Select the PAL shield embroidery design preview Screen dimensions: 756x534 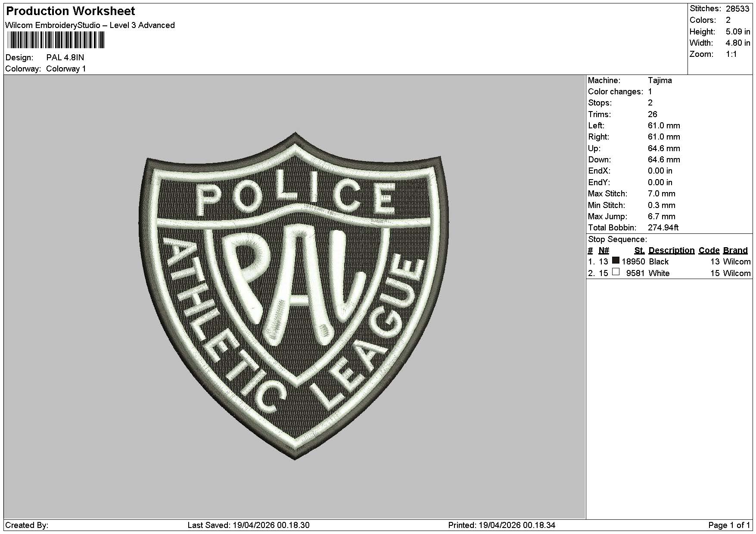(x=295, y=296)
